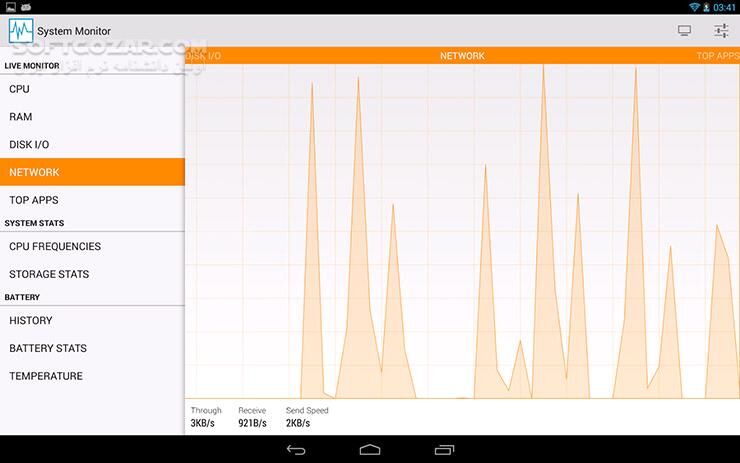Open CPU live monitor
Viewport: 740px width, 463px height.
tap(92, 89)
